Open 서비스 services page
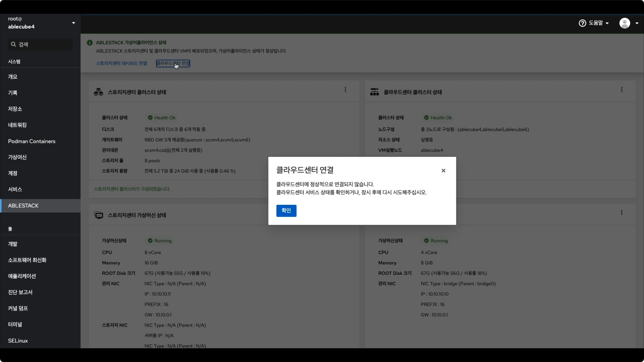The height and width of the screenshot is (362, 644). 40,189
